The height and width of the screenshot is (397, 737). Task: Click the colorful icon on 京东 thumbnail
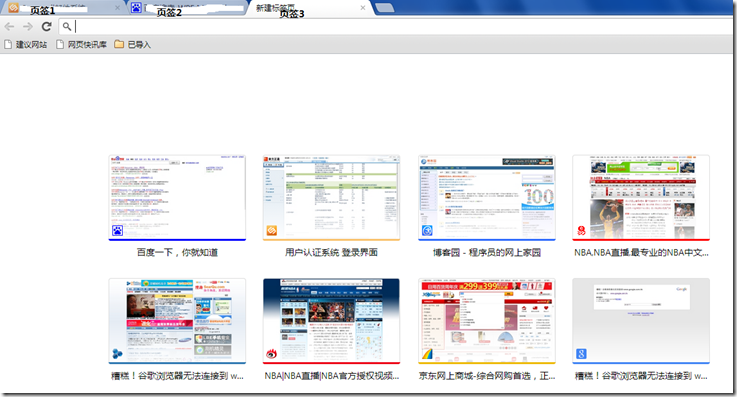427,353
